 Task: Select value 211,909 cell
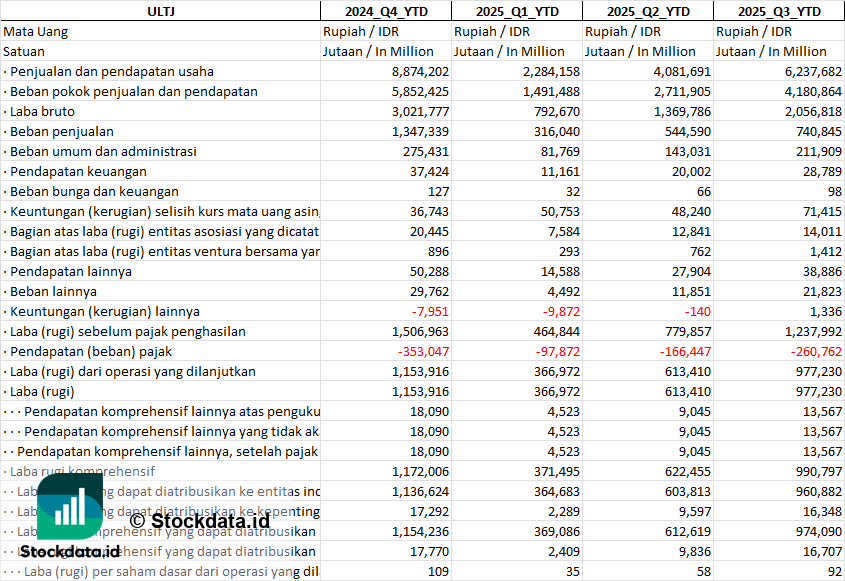819,151
